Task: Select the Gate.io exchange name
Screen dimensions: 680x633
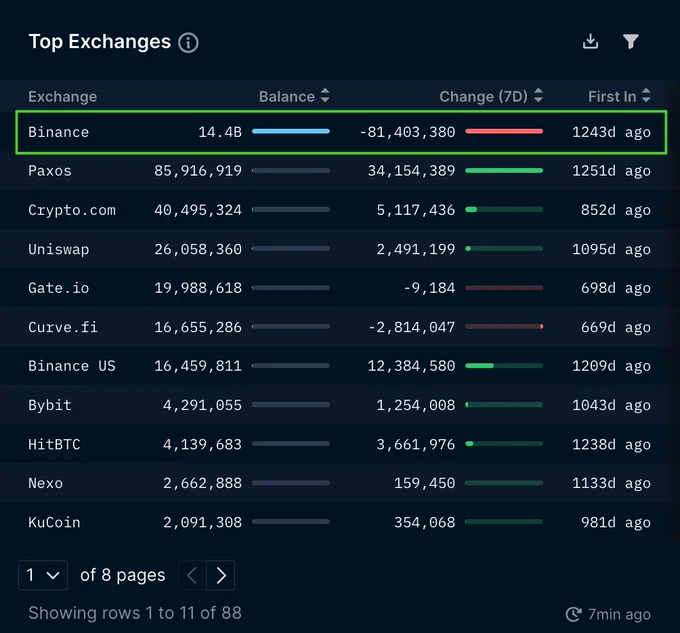Action: click(59, 288)
